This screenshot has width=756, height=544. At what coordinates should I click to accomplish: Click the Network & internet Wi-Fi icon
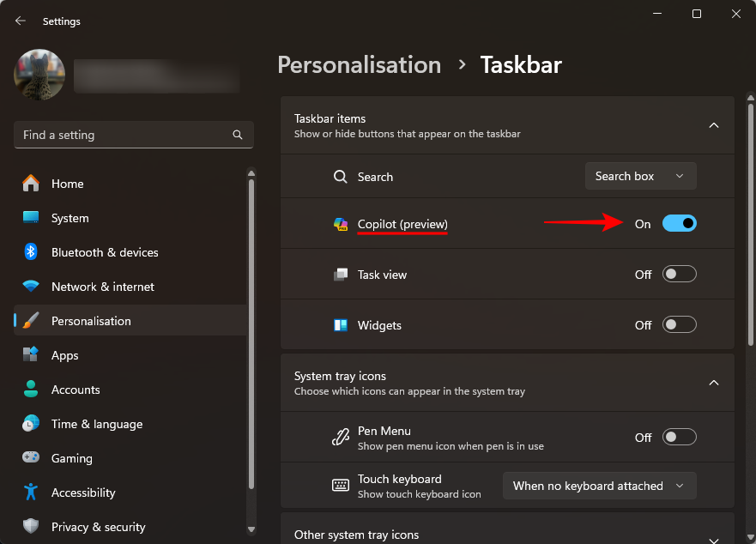[x=31, y=287]
